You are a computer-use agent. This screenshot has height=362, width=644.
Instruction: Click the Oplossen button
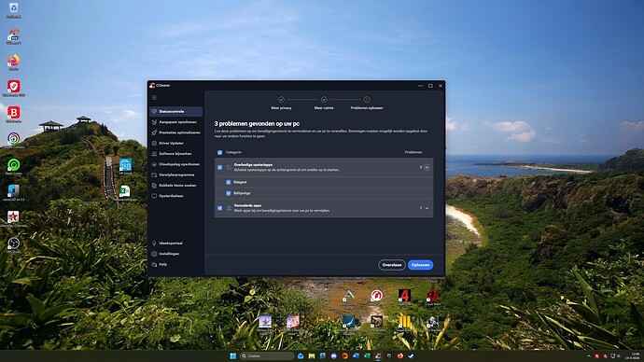[421, 265]
